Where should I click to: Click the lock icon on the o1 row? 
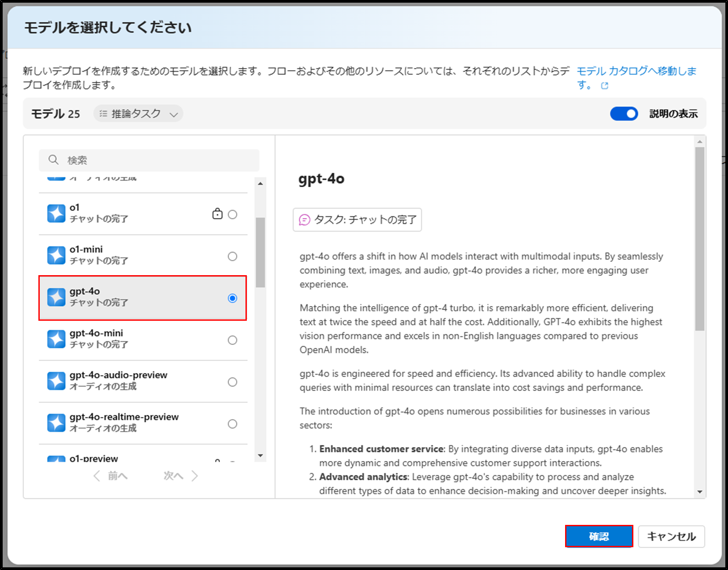[217, 214]
